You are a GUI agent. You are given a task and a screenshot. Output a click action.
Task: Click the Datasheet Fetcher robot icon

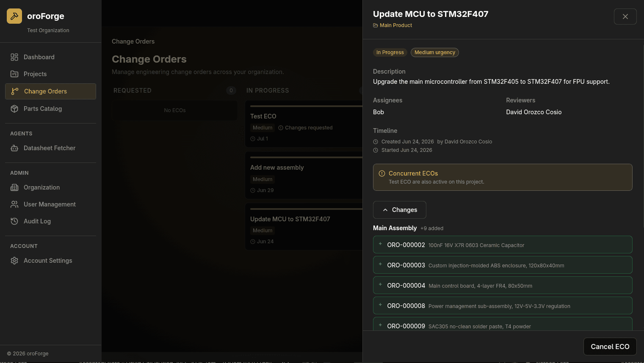[14, 148]
